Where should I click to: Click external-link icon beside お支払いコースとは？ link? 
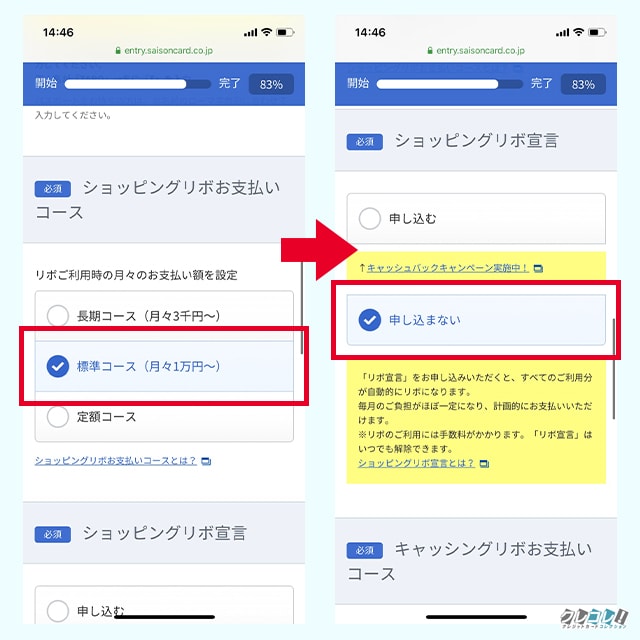point(206,461)
